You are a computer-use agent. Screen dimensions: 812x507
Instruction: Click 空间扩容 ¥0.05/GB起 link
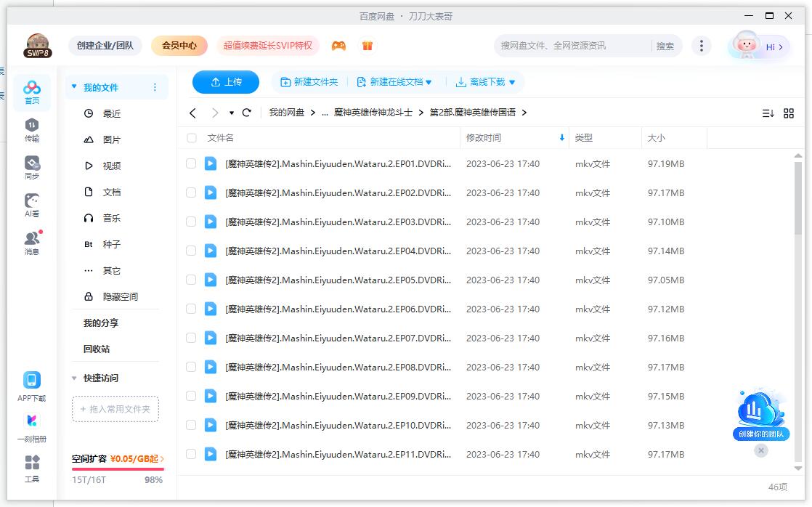(x=118, y=459)
